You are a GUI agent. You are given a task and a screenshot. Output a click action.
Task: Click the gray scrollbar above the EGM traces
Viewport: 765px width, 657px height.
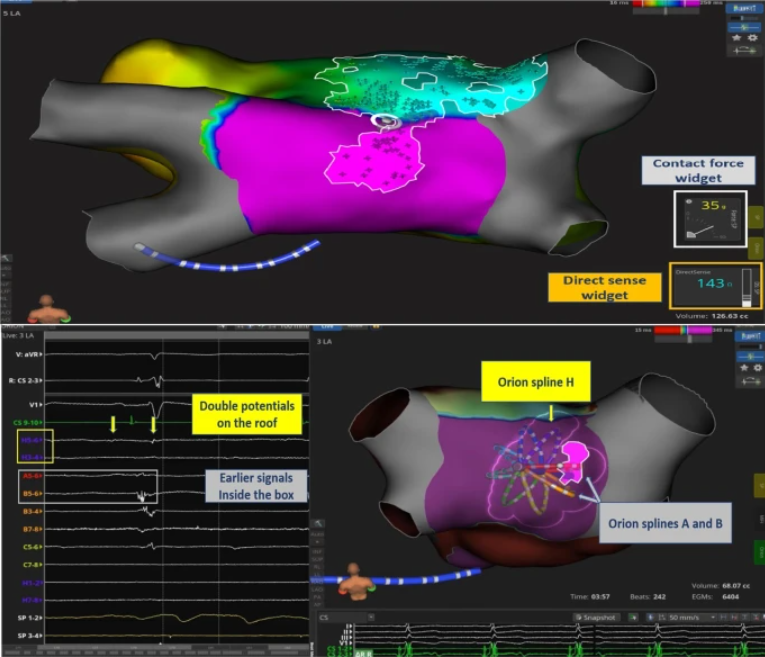coord(176,336)
